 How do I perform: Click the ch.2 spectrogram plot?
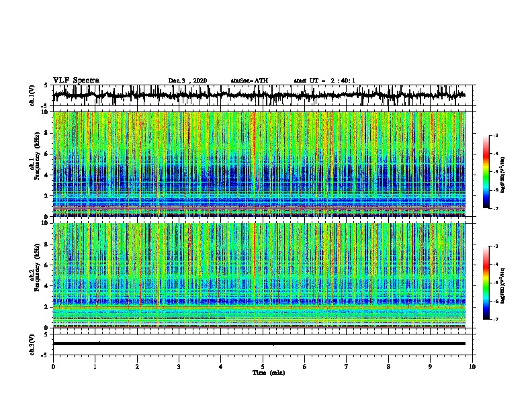coord(259,275)
